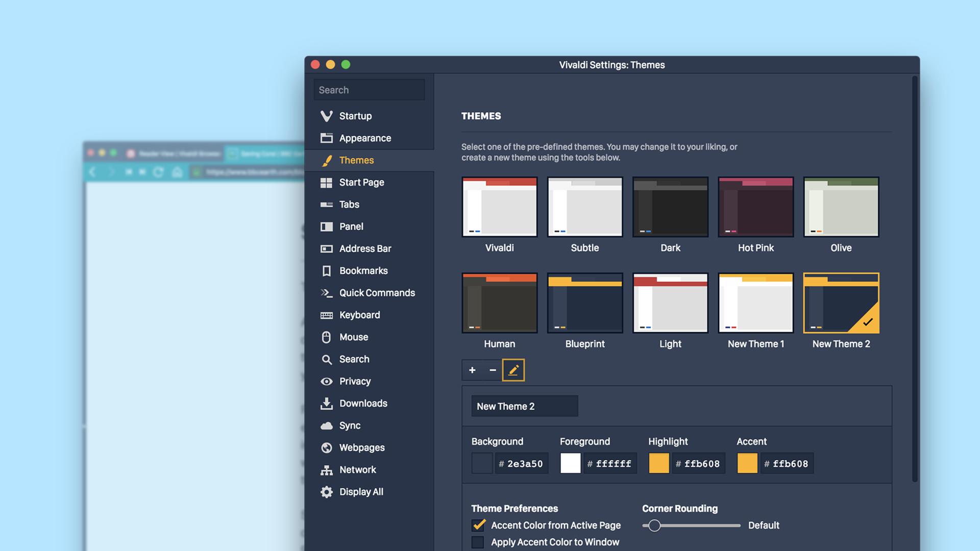Screen dimensions: 980x551
Task: Open Downloads settings label
Action: click(363, 403)
